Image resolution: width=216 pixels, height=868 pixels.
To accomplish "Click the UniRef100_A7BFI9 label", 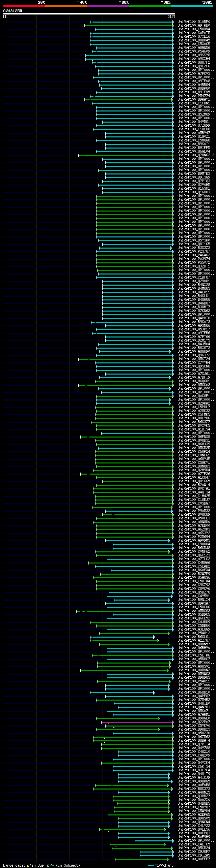I will click(194, 378).
